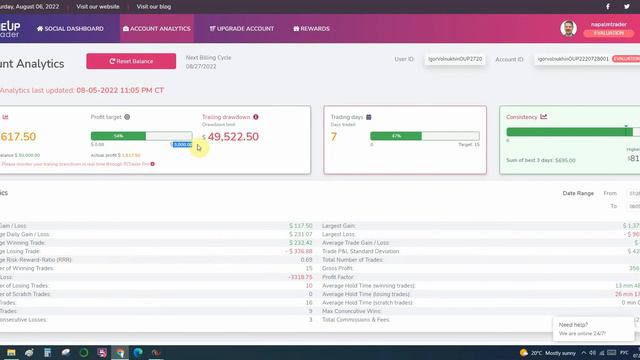Click the Trading days progress bar
This screenshot has width=640, height=360.
425,136
